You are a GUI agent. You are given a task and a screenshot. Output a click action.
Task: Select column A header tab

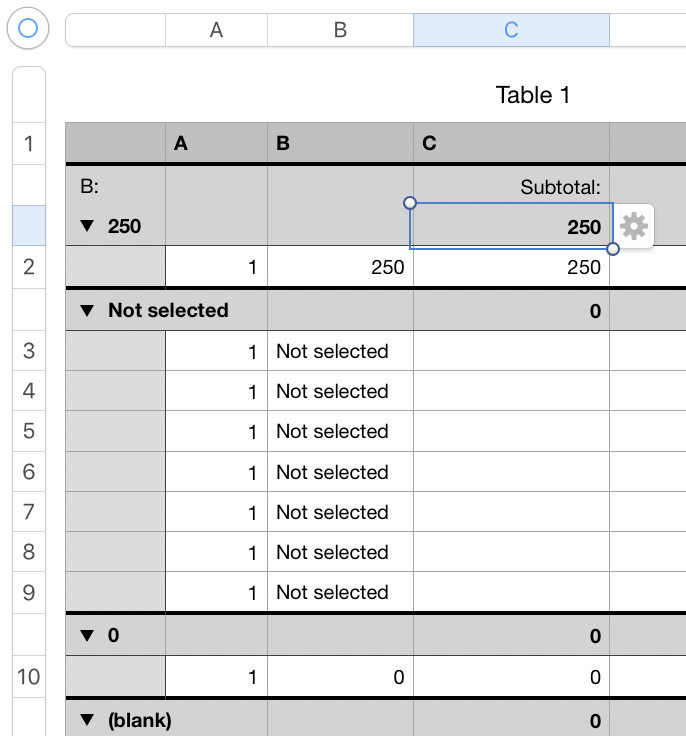(216, 30)
